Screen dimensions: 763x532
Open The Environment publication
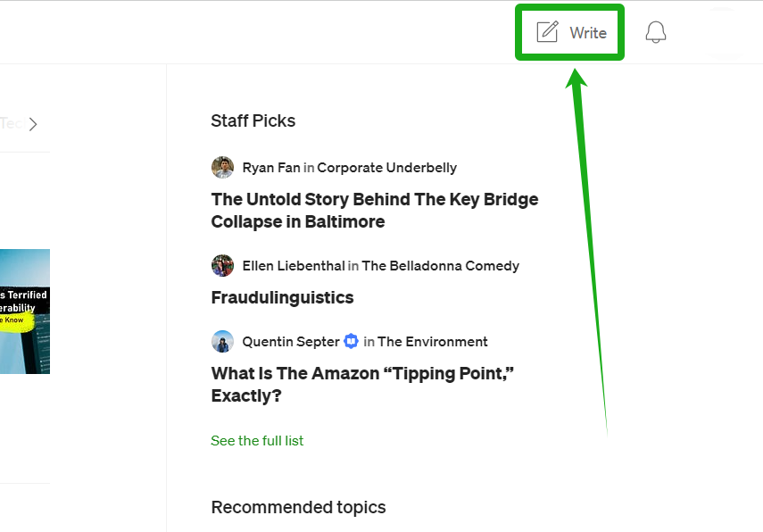coord(433,342)
